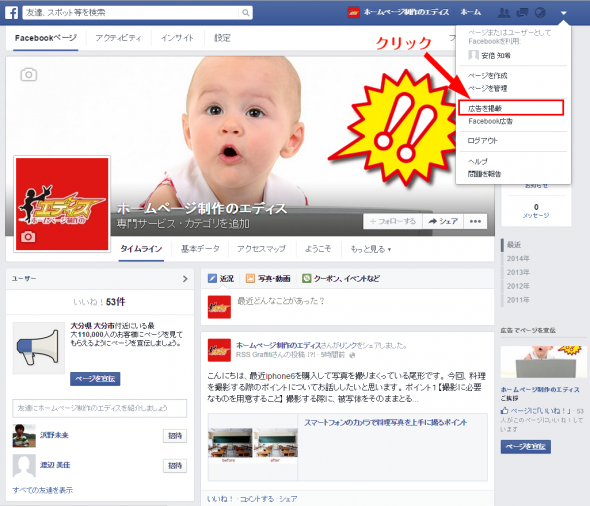Open the messages icon in top bar
The height and width of the screenshot is (506, 590).
[x=522, y=13]
